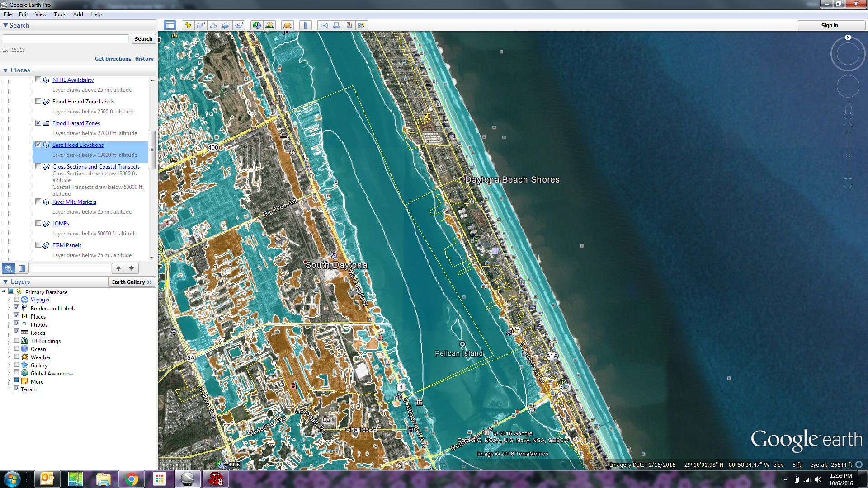Expand Borders and Labels node
The image size is (868, 488).
pyautogui.click(x=9, y=308)
